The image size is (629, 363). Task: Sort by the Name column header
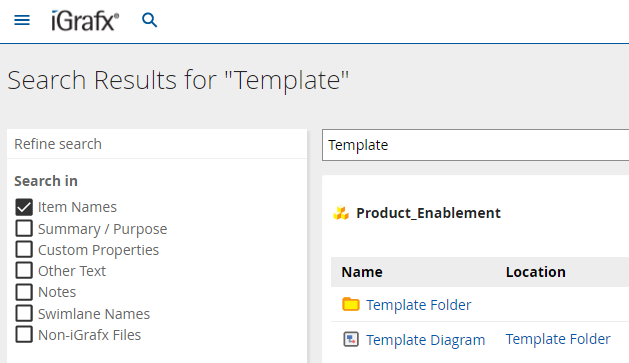coord(362,272)
